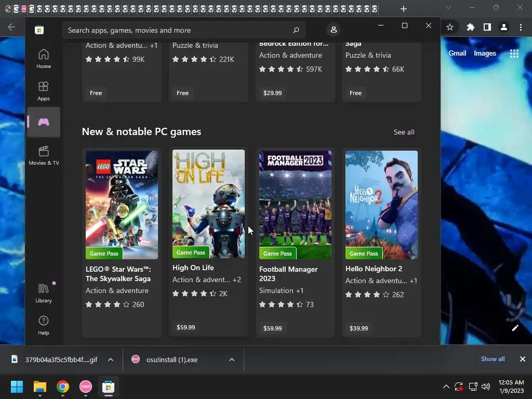Open Chrome profile avatar icon
Screen dimensions: 532x399
504,27
